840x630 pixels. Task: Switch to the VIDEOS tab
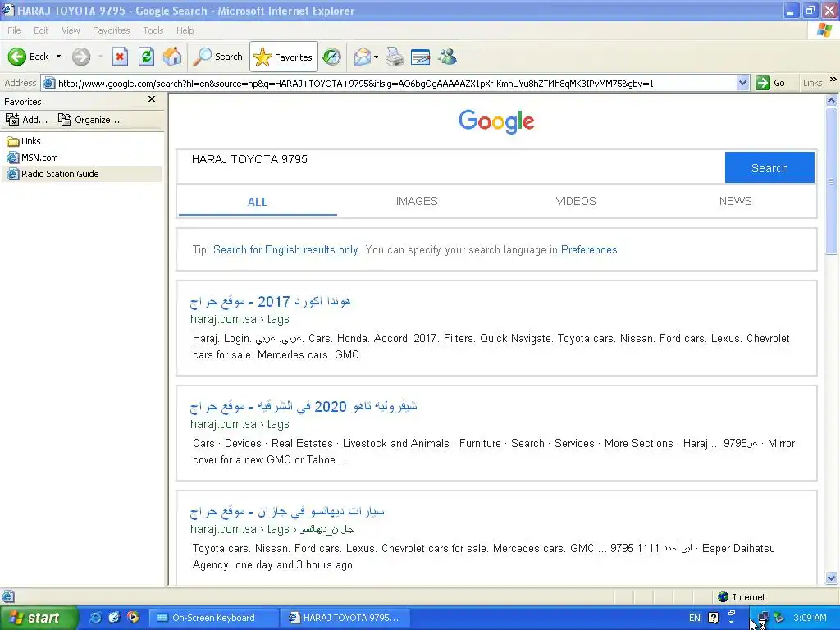point(576,201)
